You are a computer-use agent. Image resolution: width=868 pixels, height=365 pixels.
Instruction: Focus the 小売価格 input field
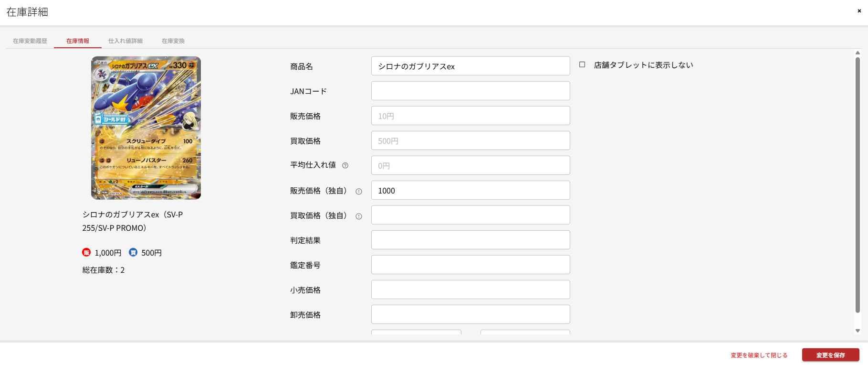tap(471, 290)
